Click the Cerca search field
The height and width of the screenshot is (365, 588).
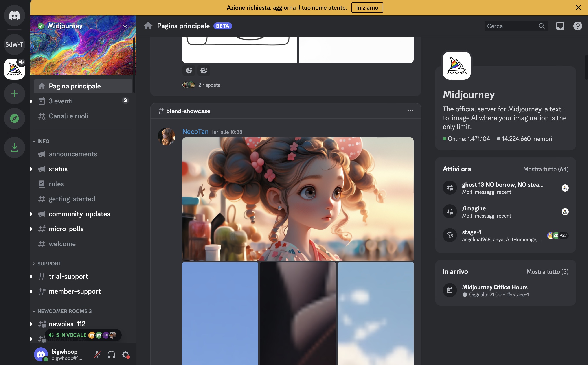[x=516, y=26]
